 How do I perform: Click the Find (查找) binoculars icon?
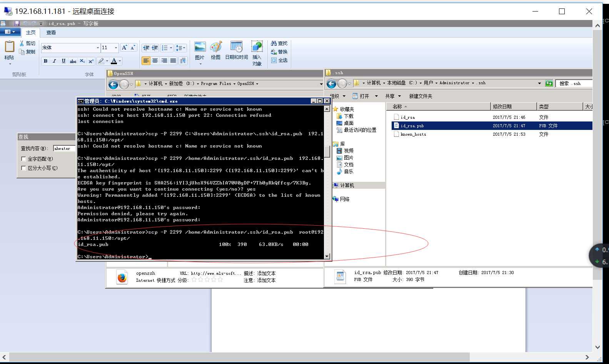[274, 43]
